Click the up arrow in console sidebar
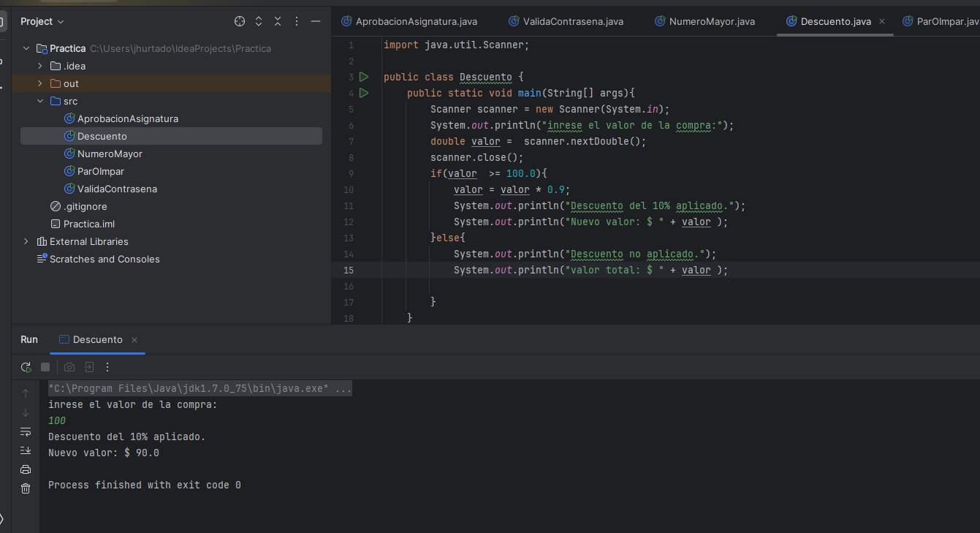The image size is (980, 533). point(26,393)
